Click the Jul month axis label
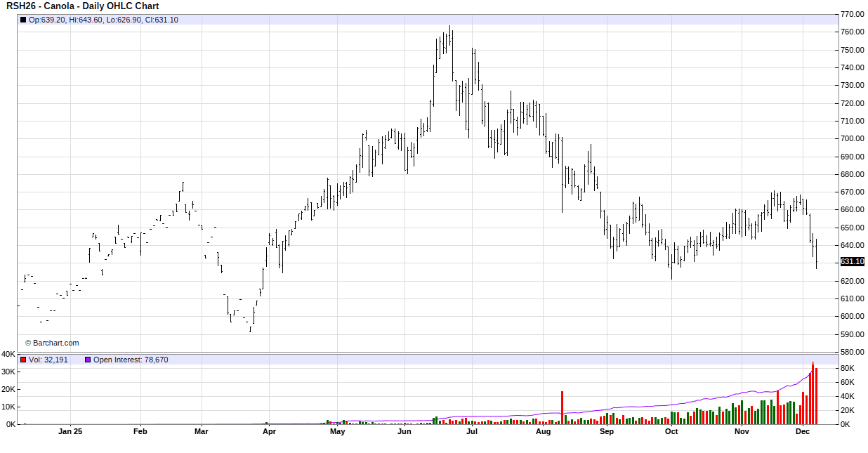The width and height of the screenshot is (868, 453). tap(472, 432)
